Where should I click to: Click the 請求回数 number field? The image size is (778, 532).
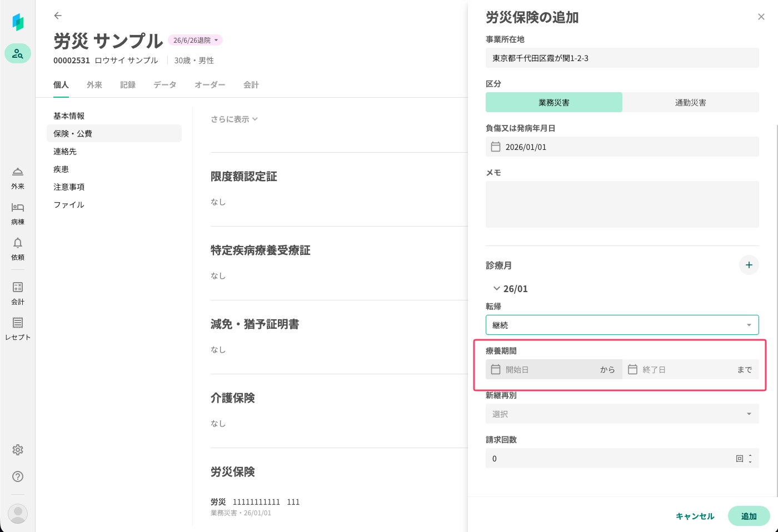pos(622,458)
